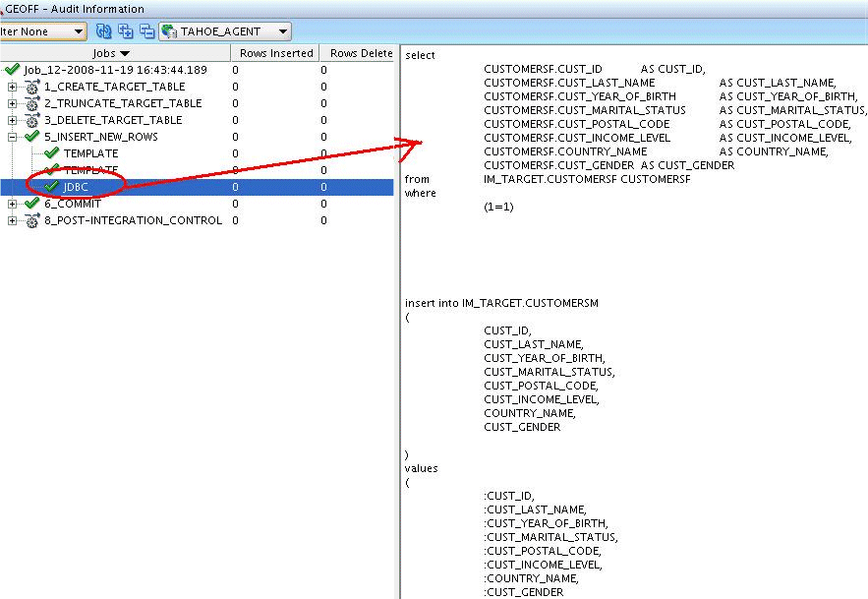The height and width of the screenshot is (599, 868).
Task: Select the JDBC step under 5_INSERT_NEW_ROWS
Action: click(76, 187)
